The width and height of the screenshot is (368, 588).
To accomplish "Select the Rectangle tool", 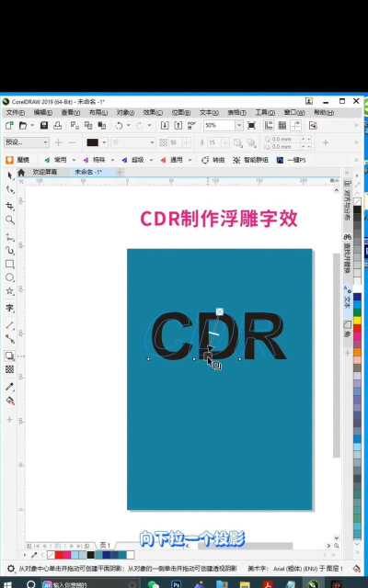I will click(x=10, y=264).
